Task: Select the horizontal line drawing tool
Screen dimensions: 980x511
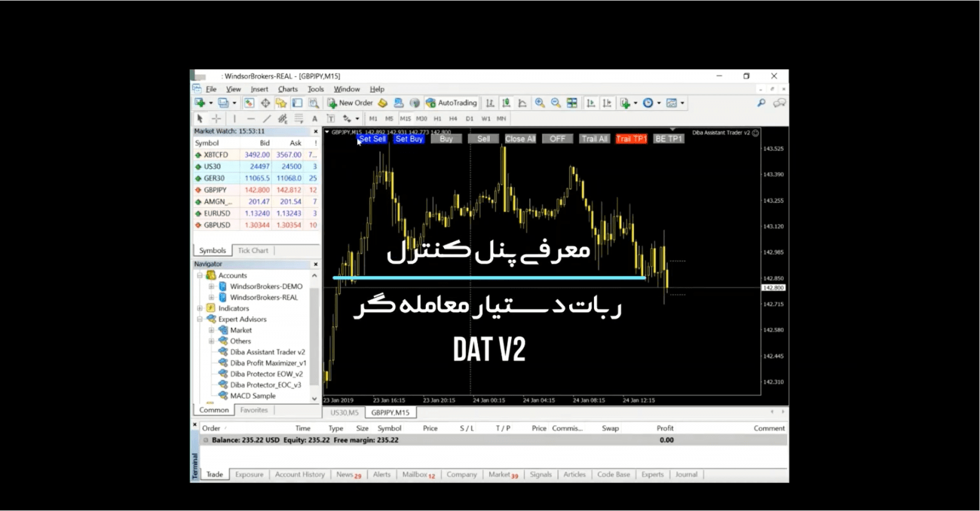Action: click(x=251, y=119)
